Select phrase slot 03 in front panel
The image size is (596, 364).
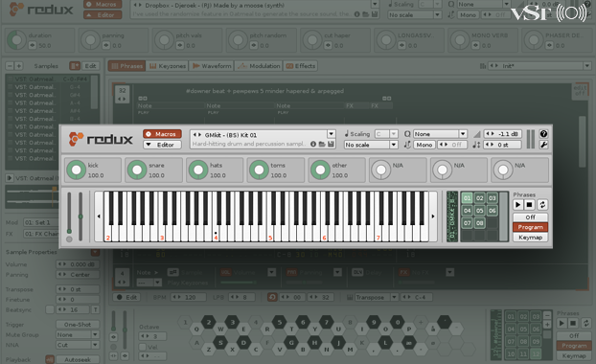coord(493,198)
